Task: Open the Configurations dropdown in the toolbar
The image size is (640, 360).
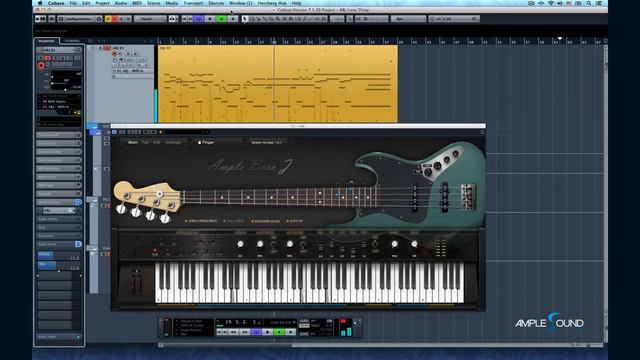Action: [x=80, y=19]
